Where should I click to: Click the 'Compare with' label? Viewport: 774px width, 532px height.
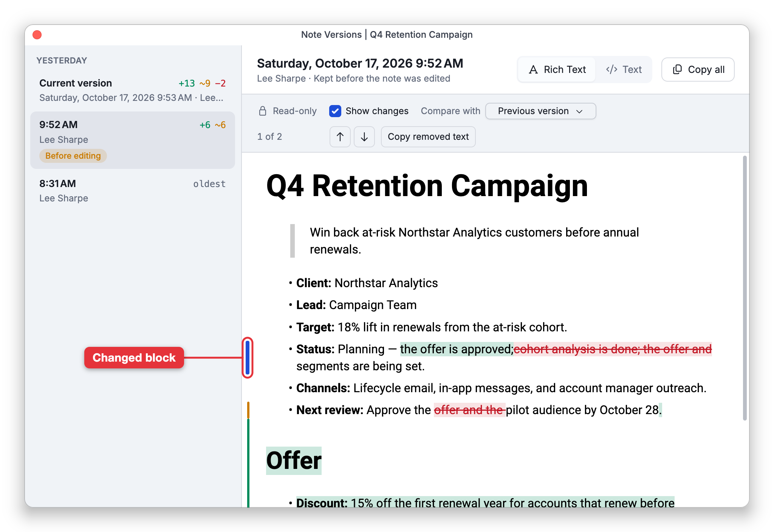tap(450, 111)
